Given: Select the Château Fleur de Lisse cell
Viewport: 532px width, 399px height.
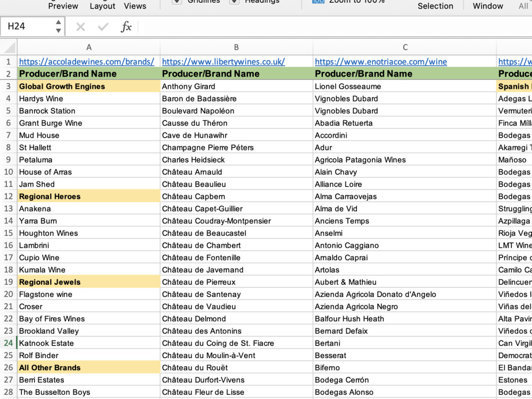Looking at the screenshot, I should (237, 392).
